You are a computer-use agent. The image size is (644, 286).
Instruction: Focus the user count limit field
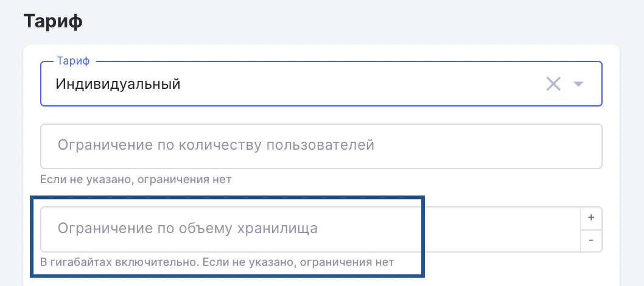click(x=321, y=147)
